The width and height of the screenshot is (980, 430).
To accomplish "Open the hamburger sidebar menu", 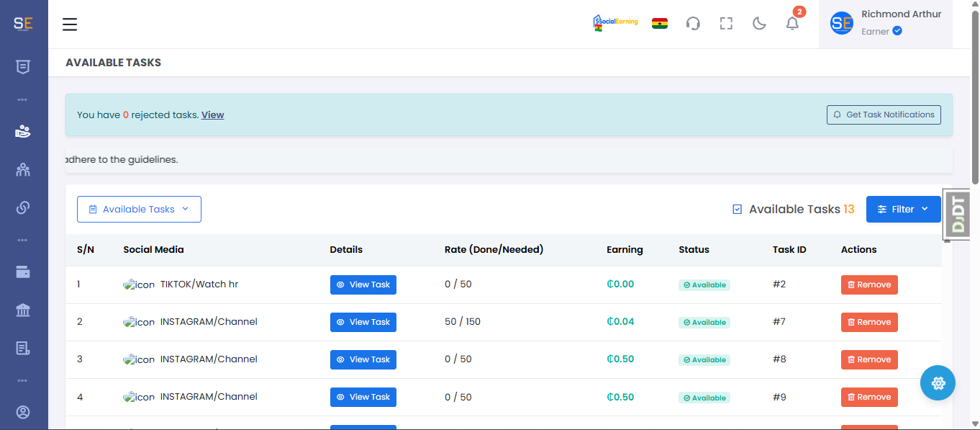I will click(70, 24).
